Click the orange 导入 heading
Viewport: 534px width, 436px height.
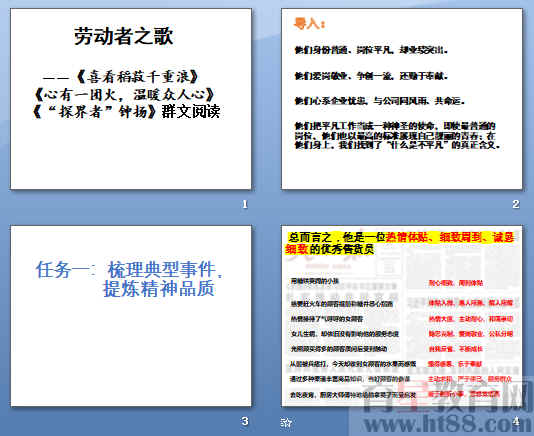310,24
